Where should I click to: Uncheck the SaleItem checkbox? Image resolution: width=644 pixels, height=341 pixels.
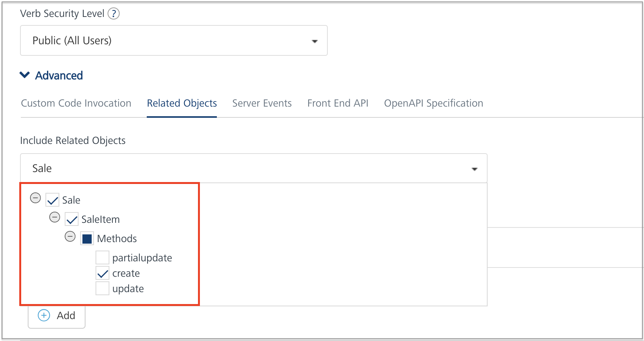pyautogui.click(x=72, y=219)
